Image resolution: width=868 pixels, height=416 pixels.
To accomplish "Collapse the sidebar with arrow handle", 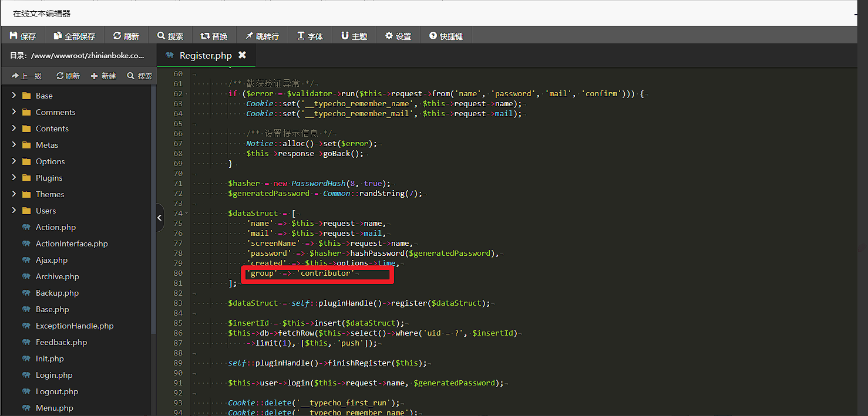I will (x=160, y=218).
